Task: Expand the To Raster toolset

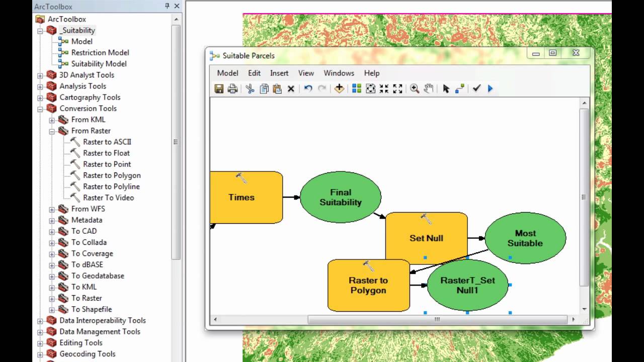Action: [x=52, y=298]
